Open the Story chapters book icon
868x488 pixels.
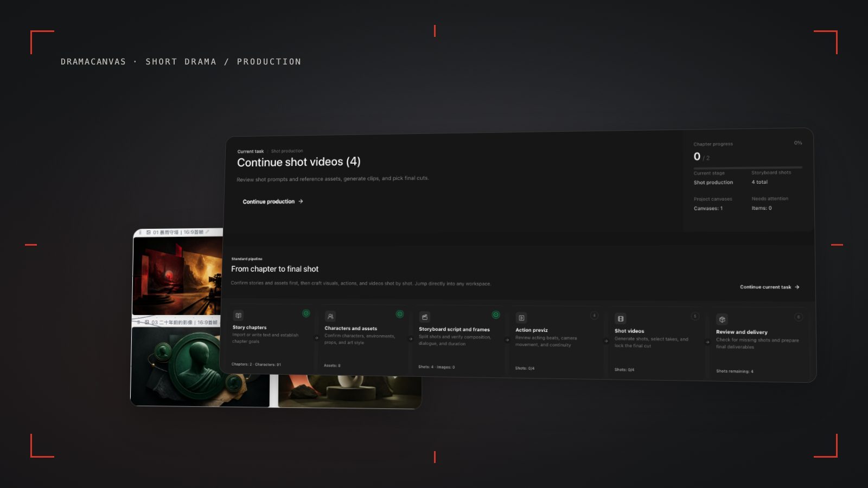click(x=238, y=316)
